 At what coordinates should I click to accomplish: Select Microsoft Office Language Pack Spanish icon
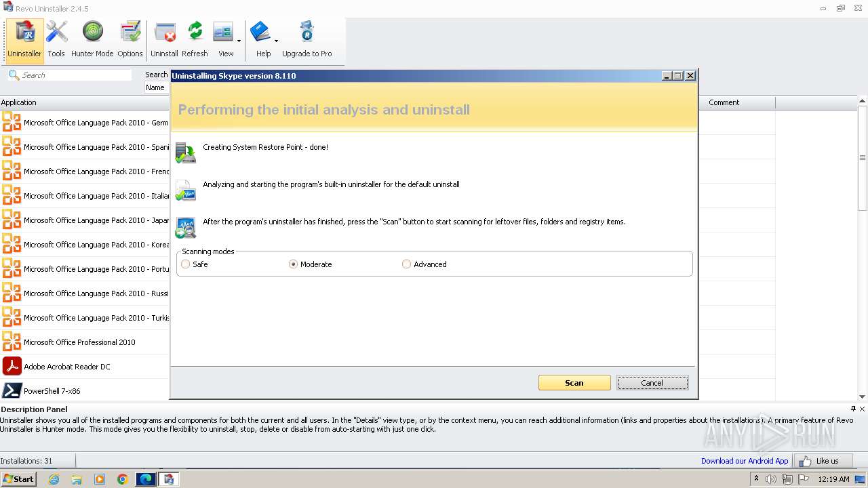tap(12, 146)
